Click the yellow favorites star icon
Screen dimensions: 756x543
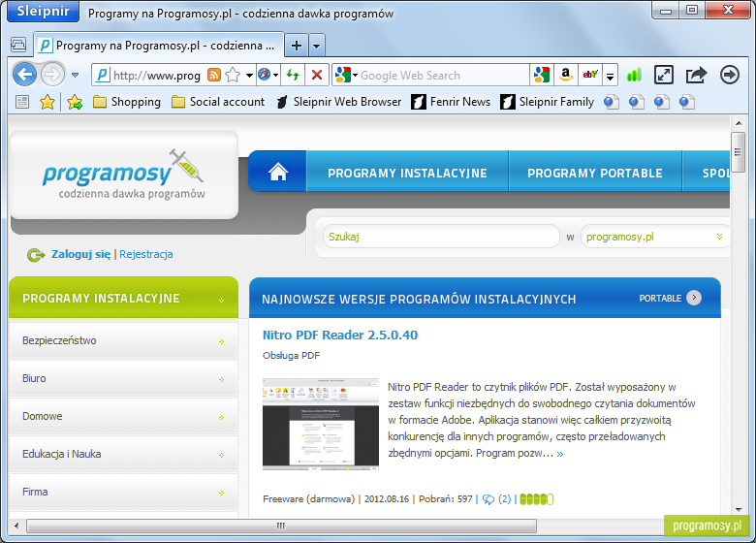(47, 102)
